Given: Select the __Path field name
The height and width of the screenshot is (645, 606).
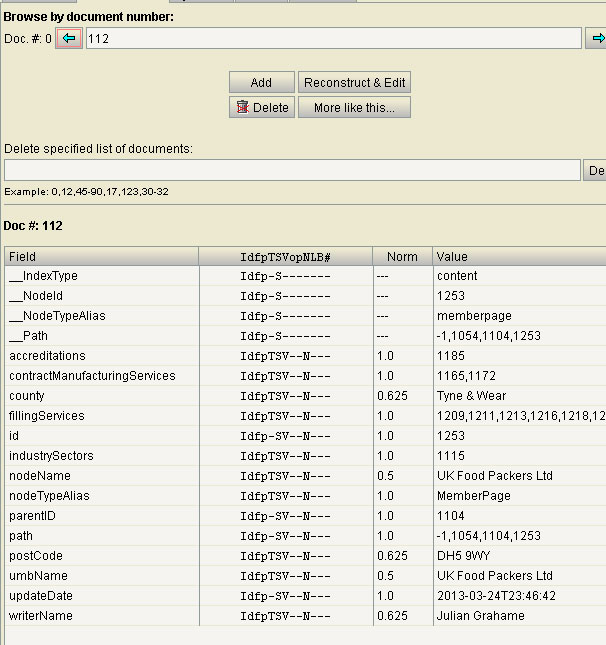Looking at the screenshot, I should coord(28,336).
